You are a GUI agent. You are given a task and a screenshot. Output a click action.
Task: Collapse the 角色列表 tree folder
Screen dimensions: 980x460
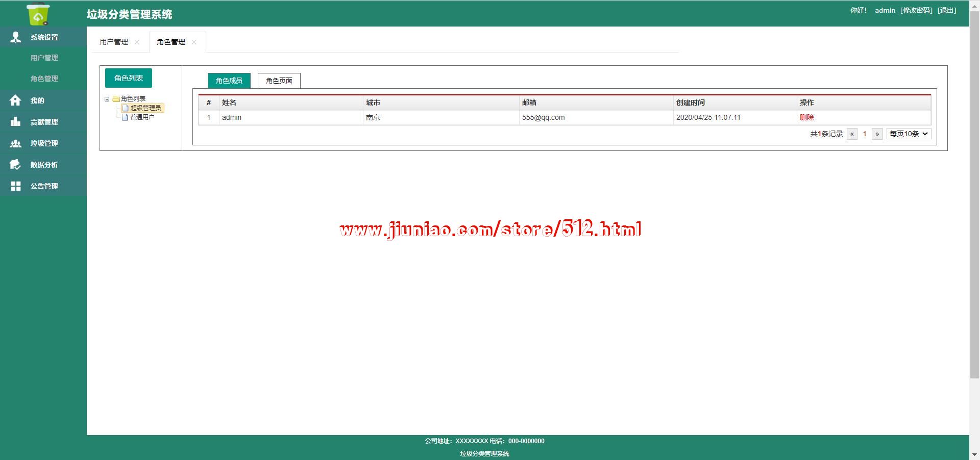107,99
